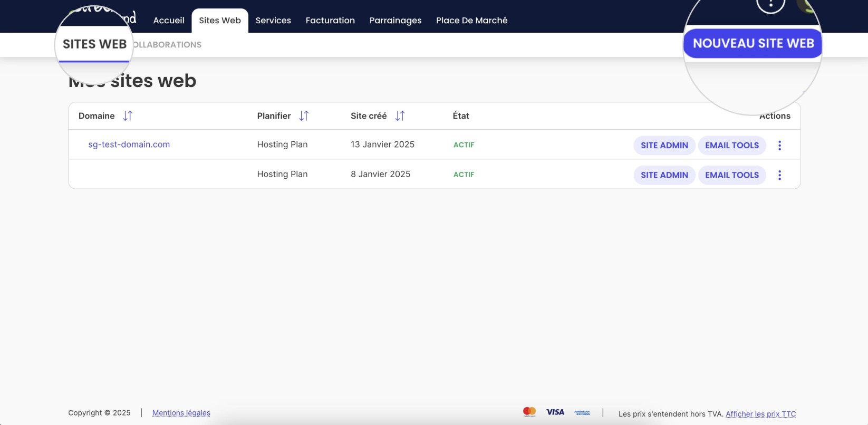Switch to the Collaborations sub-tab
This screenshot has height=425, width=868.
[x=167, y=45]
